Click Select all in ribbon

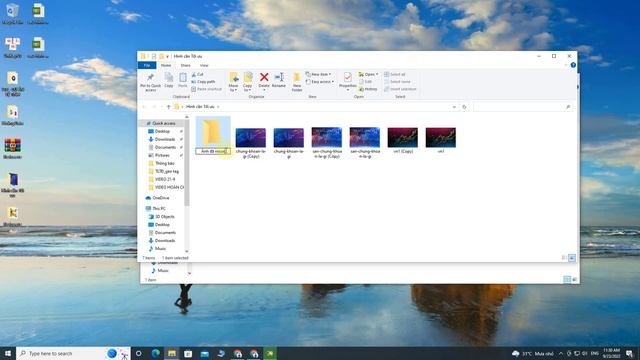pos(395,75)
